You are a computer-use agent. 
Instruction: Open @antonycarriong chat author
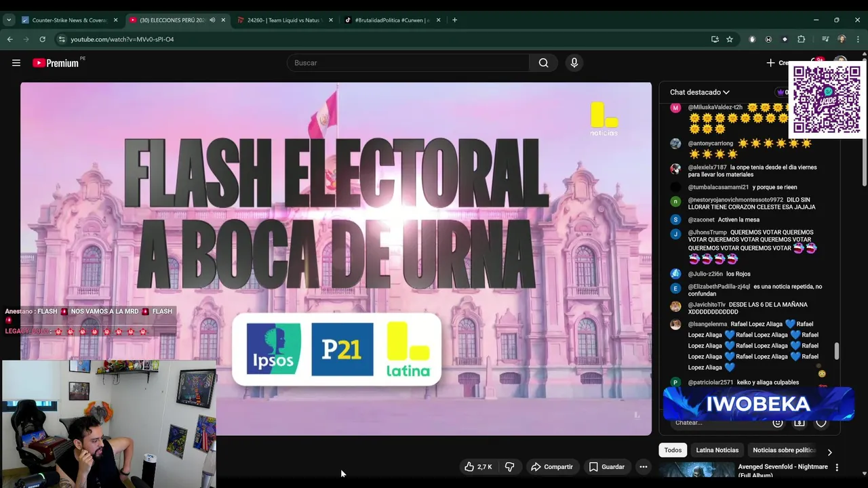(x=711, y=144)
